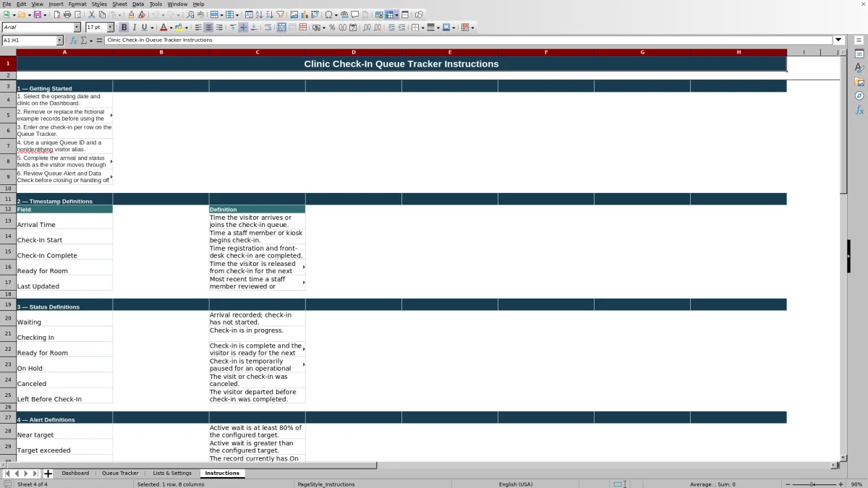Click the Cut scissors icon

coord(92,14)
